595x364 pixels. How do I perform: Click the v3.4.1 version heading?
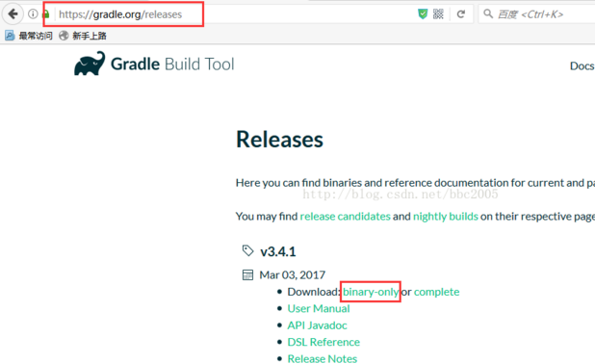point(278,251)
